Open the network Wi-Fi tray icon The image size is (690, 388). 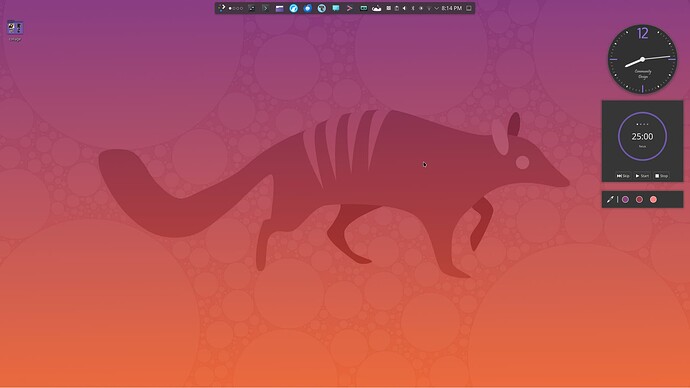pyautogui.click(x=429, y=8)
